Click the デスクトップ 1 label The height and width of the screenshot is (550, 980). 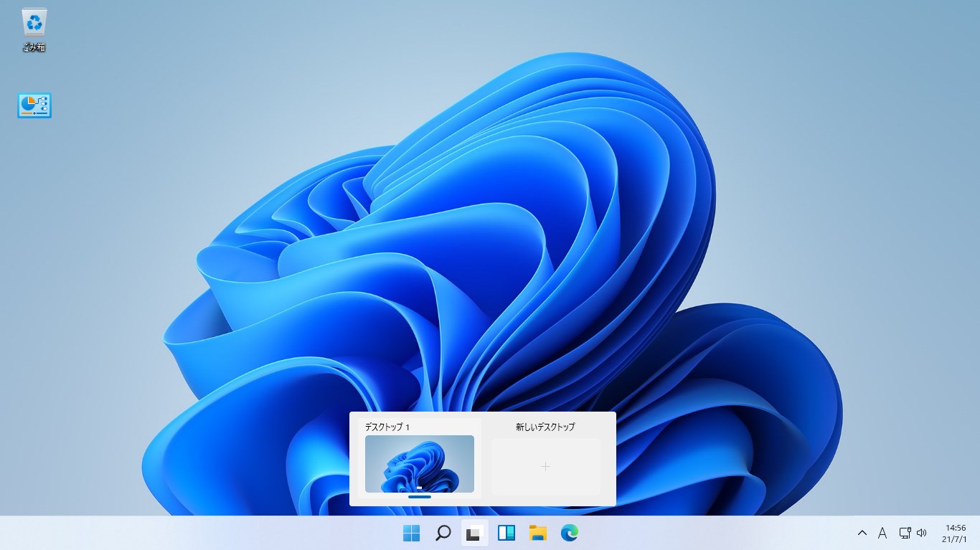click(387, 427)
